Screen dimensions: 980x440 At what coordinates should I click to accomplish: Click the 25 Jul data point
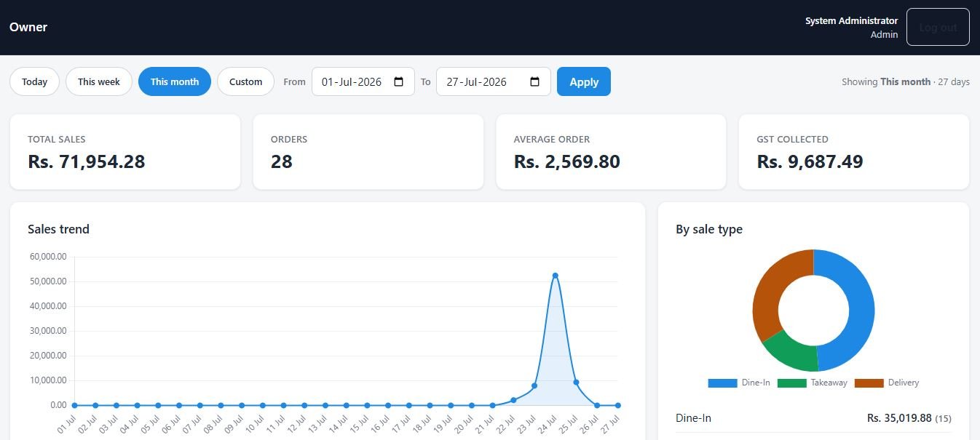point(576,382)
